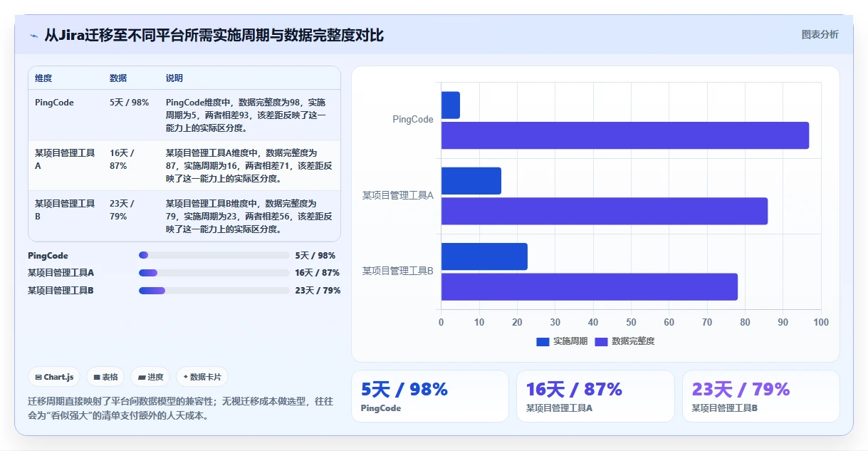The width and height of the screenshot is (868, 451).
Task: Click 某项目管理工具A 实施周期 bar in chart
Action: point(471,181)
